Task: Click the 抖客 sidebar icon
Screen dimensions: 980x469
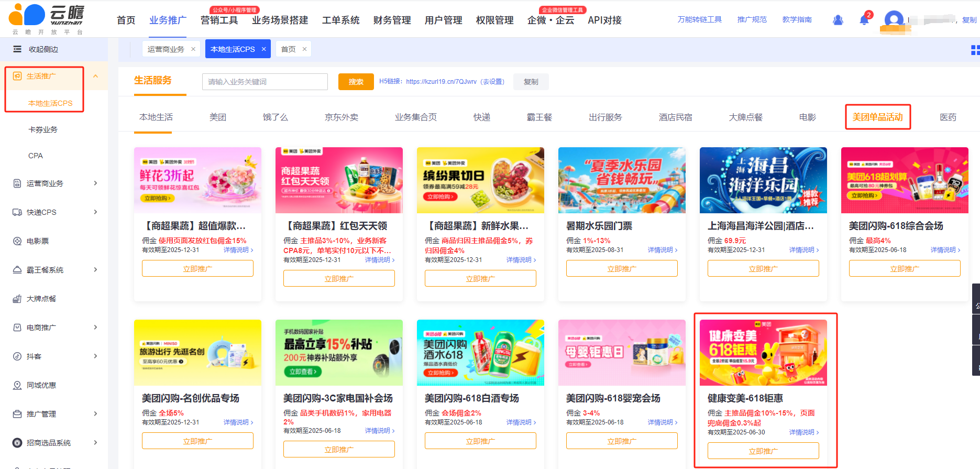Action: point(17,356)
